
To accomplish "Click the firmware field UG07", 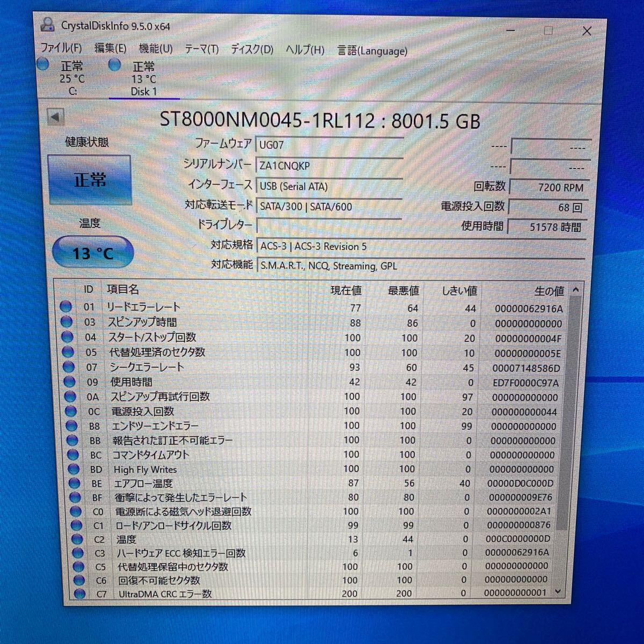I will (x=329, y=144).
